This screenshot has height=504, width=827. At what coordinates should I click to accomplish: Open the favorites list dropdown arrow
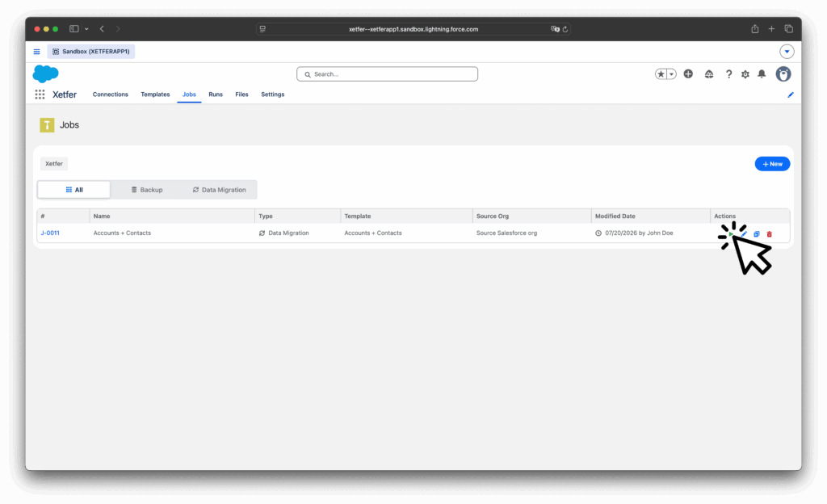pos(671,74)
